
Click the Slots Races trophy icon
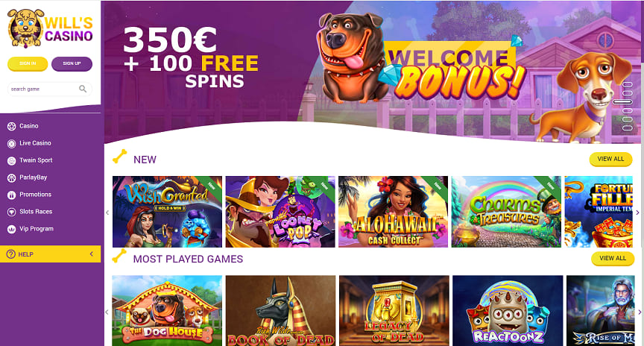(11, 212)
